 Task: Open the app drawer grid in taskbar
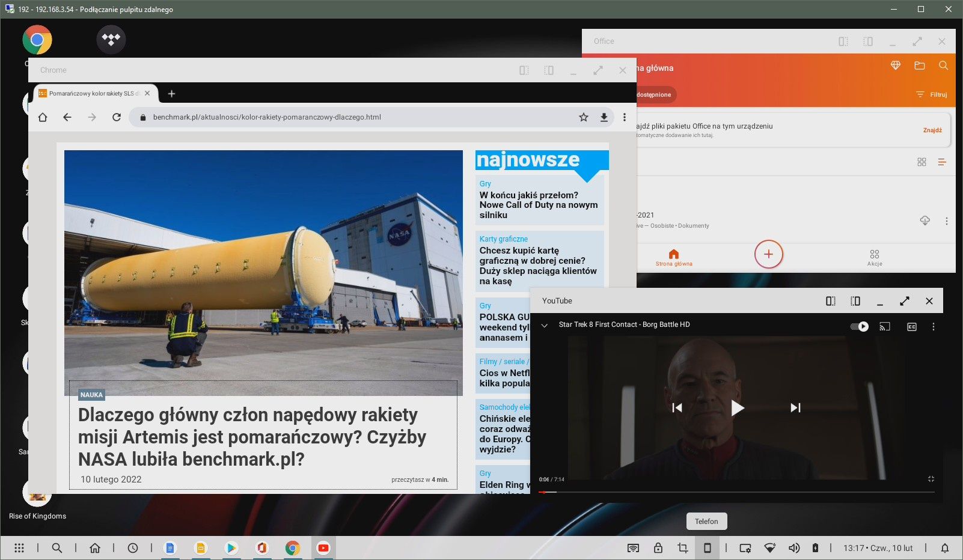(19, 548)
